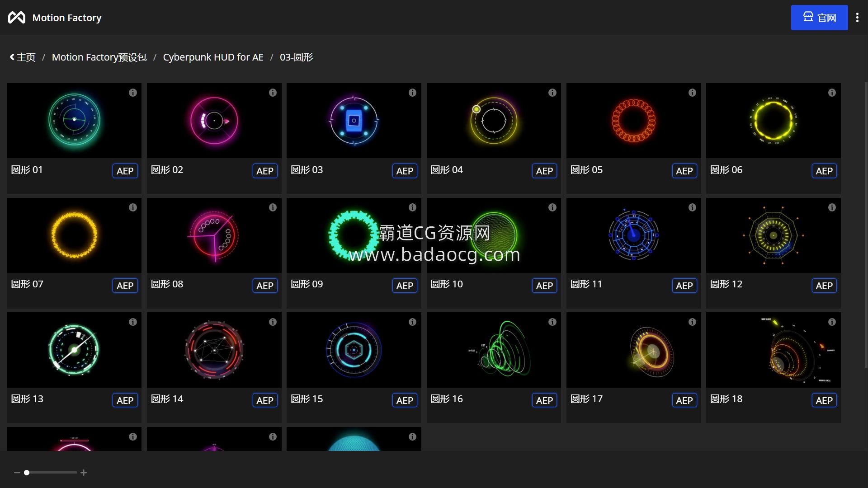Select the 圆形 16 green rings thumbnail
This screenshot has width=868, height=488.
coord(494,350)
